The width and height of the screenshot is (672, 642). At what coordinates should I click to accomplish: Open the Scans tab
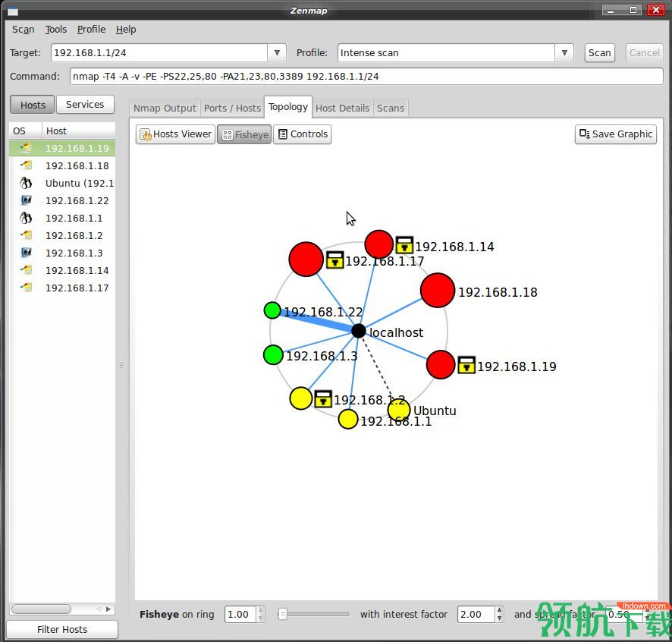(x=391, y=108)
